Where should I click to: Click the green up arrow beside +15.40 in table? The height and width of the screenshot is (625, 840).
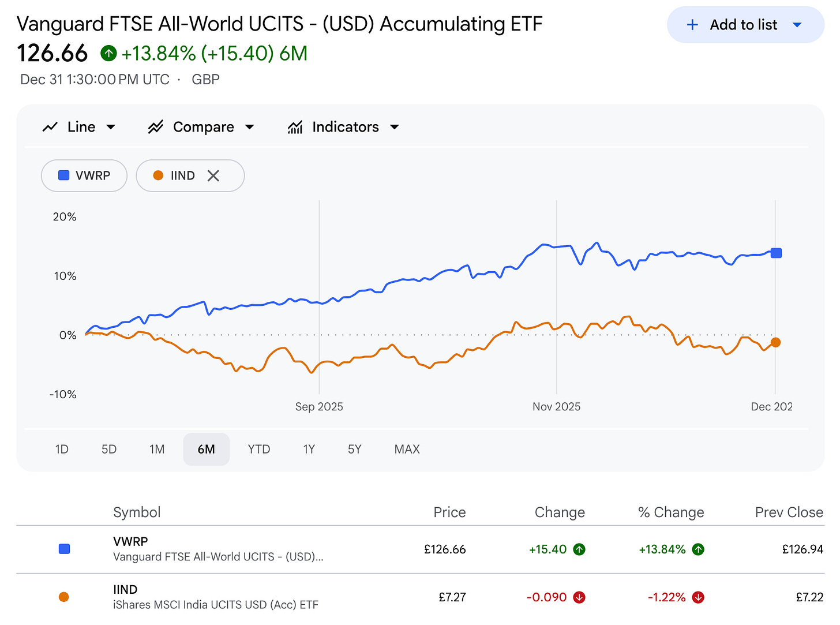pos(579,549)
